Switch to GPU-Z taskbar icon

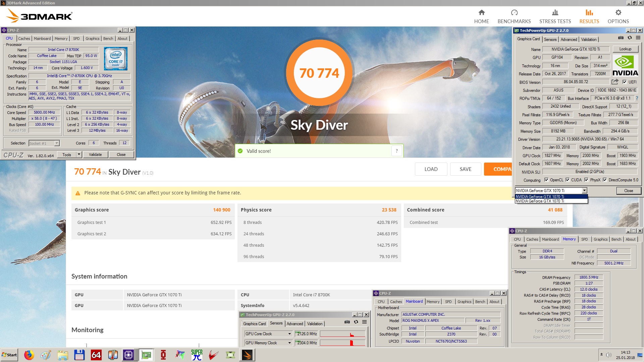click(146, 355)
